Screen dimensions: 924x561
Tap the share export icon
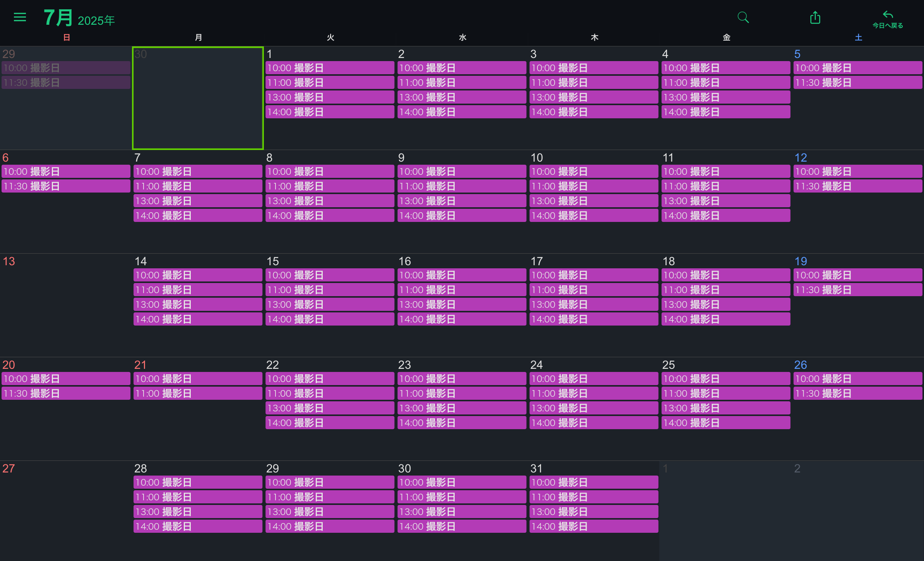click(x=815, y=17)
